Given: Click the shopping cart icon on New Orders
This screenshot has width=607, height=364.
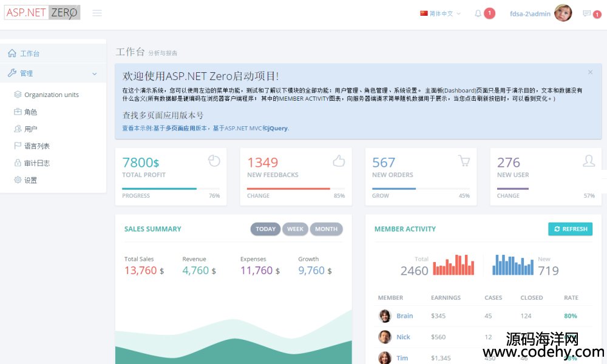Looking at the screenshot, I should pos(464,161).
